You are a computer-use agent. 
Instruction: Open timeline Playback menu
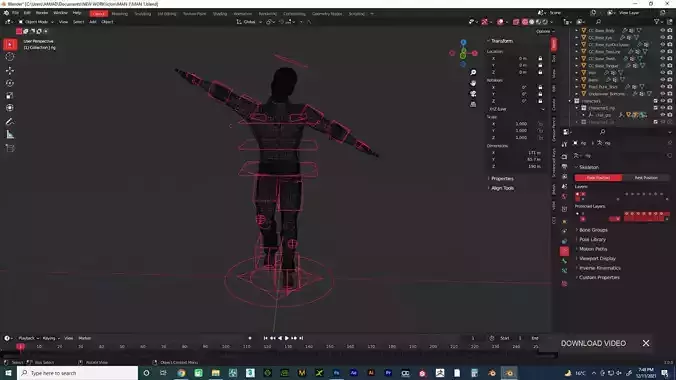(28, 338)
